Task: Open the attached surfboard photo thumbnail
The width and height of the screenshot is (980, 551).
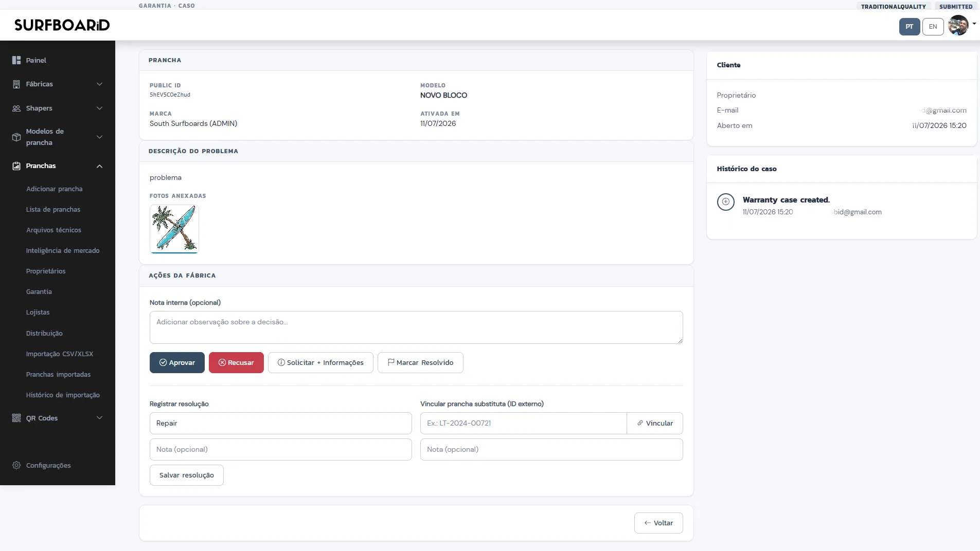Action: [x=174, y=229]
